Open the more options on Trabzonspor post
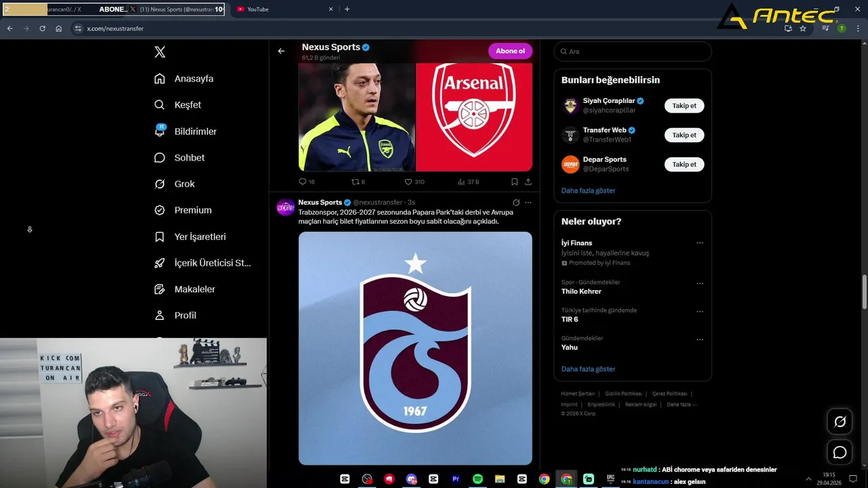 pyautogui.click(x=528, y=203)
